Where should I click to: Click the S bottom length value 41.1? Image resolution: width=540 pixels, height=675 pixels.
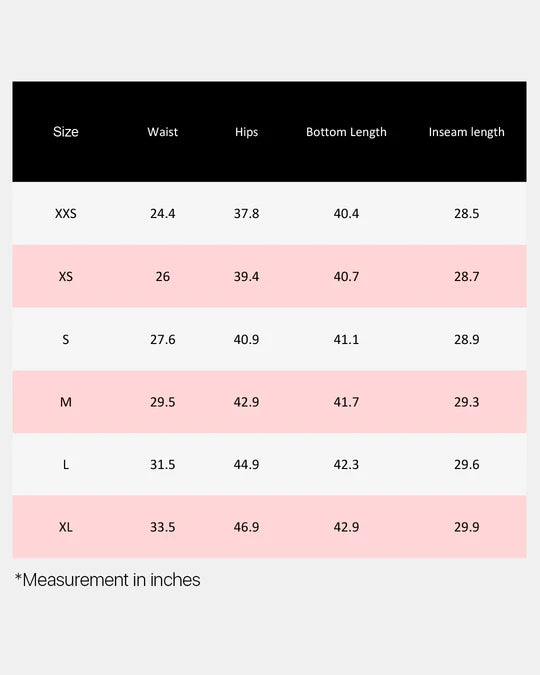[346, 340]
